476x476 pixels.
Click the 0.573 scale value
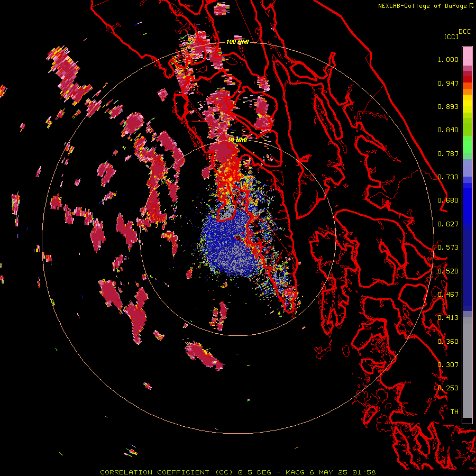coord(448,248)
